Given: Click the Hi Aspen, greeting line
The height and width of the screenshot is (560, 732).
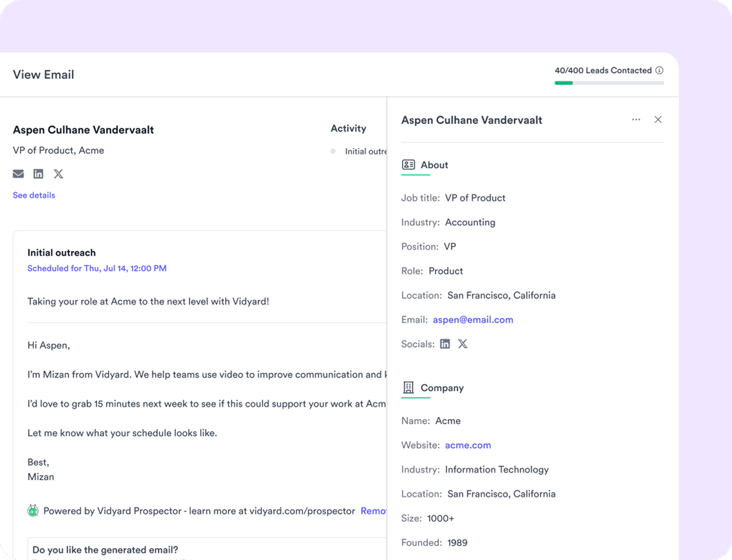Looking at the screenshot, I should pos(49,345).
